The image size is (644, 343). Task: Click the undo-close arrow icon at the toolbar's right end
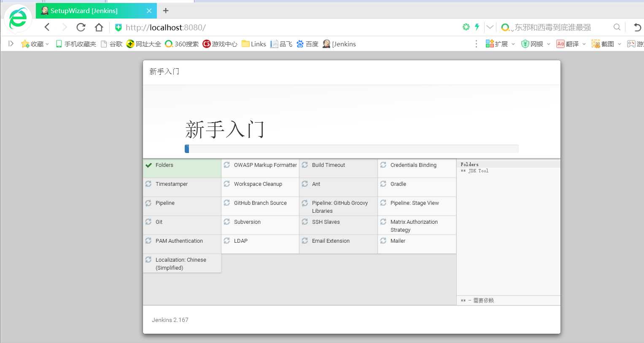(x=637, y=27)
